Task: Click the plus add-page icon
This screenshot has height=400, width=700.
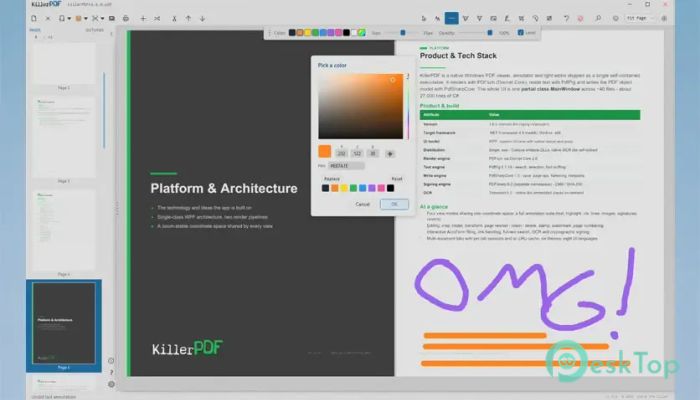Action: tap(143, 18)
